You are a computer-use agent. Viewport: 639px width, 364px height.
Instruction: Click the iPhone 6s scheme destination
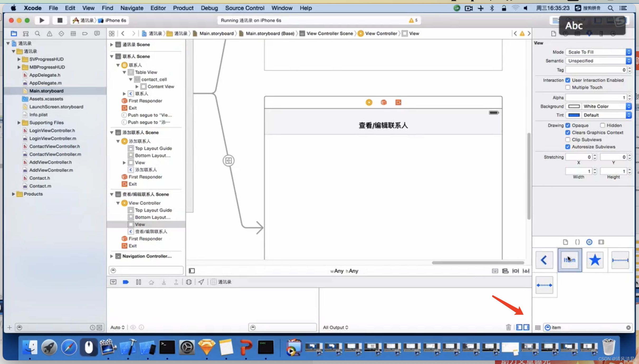click(113, 20)
